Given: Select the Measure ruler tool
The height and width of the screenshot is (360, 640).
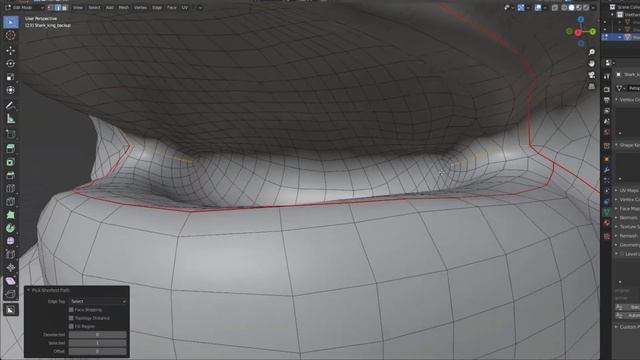Looking at the screenshot, I should pyautogui.click(x=11, y=119).
